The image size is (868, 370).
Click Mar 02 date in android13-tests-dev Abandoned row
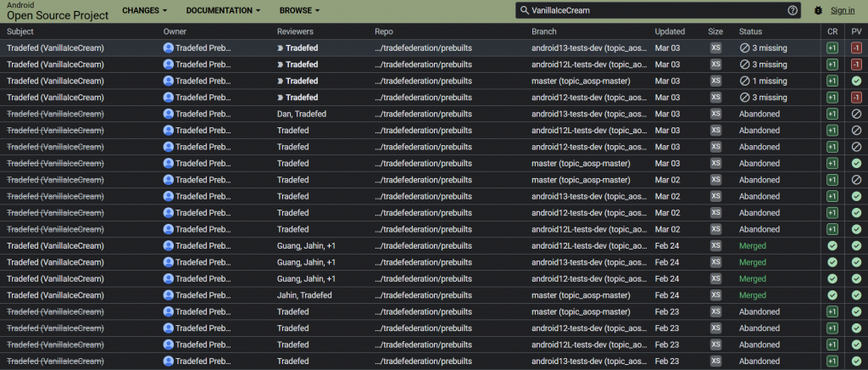click(667, 196)
